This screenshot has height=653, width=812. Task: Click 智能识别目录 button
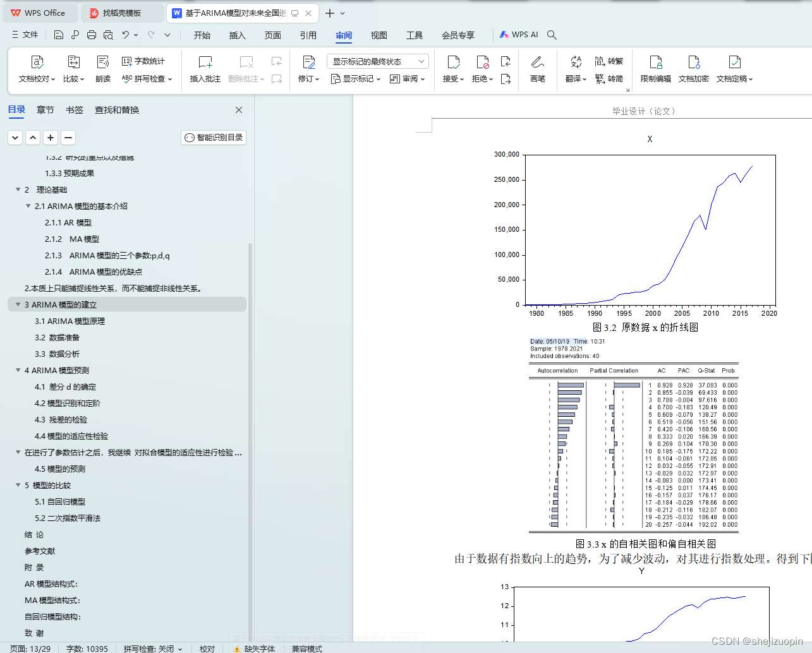tap(214, 138)
